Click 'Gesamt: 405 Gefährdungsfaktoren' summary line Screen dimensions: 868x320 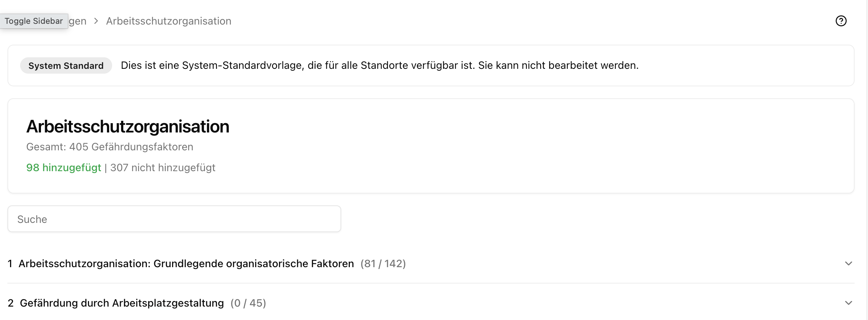click(110, 147)
